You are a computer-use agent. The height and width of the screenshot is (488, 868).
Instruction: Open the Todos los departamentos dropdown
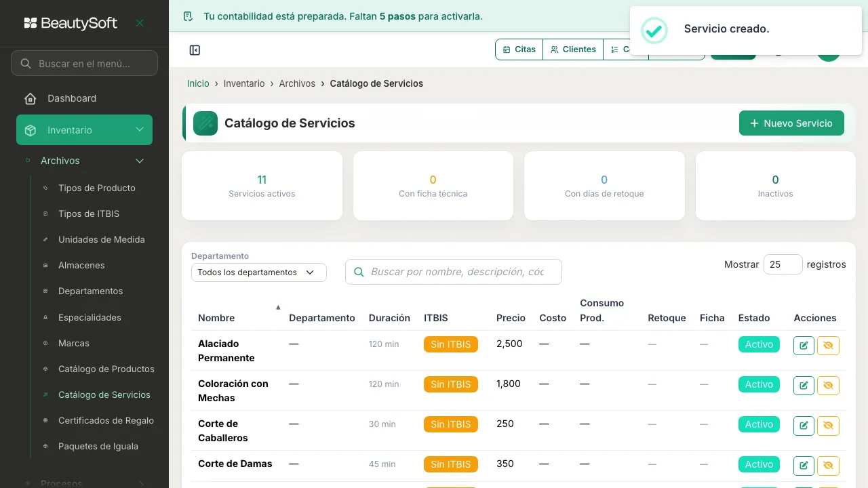click(x=259, y=272)
